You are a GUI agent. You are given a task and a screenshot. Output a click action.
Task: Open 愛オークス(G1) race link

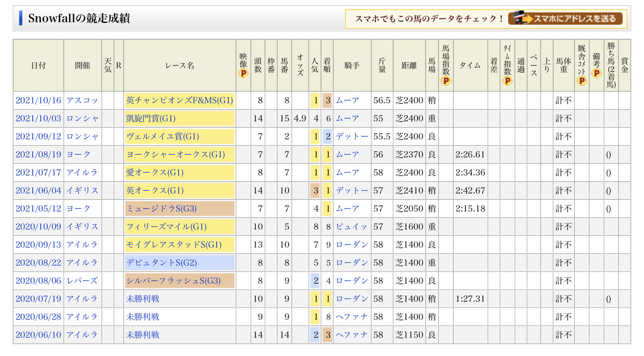[x=155, y=173]
